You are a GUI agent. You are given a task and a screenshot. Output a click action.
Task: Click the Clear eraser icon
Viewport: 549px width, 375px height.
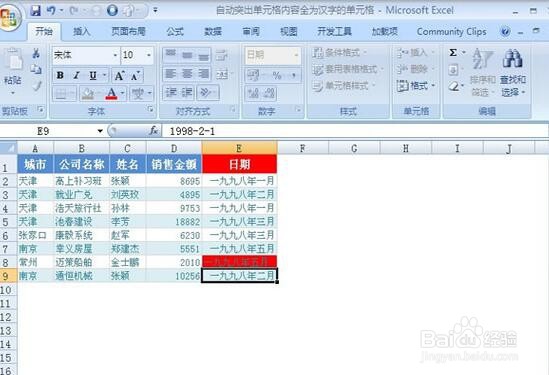click(454, 86)
